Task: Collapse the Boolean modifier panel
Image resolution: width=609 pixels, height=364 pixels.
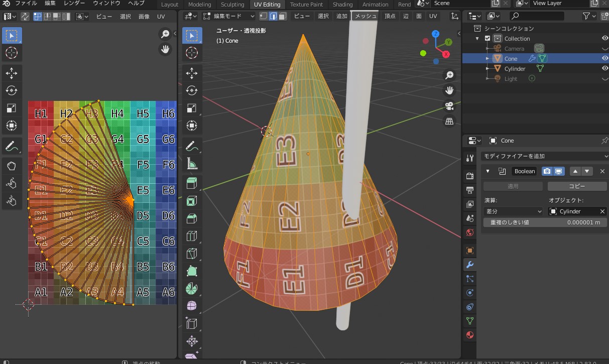Action: pyautogui.click(x=488, y=171)
